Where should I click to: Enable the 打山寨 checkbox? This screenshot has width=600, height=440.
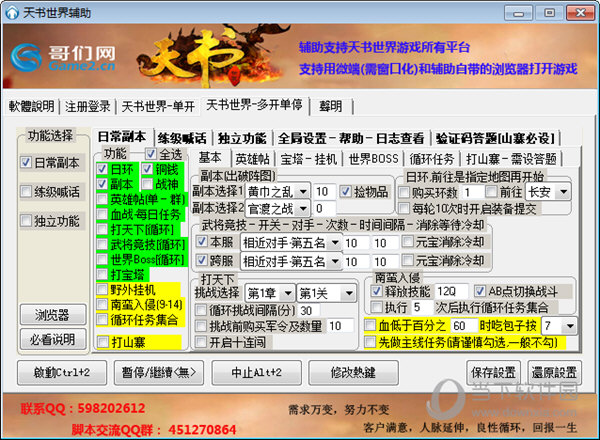tap(103, 342)
